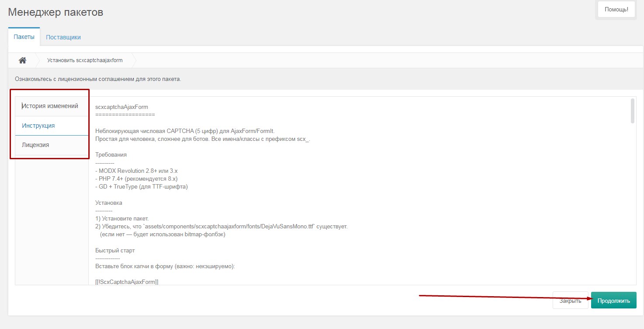
Task: Click the Быстрый старт heading in the readme
Action: tap(115, 251)
